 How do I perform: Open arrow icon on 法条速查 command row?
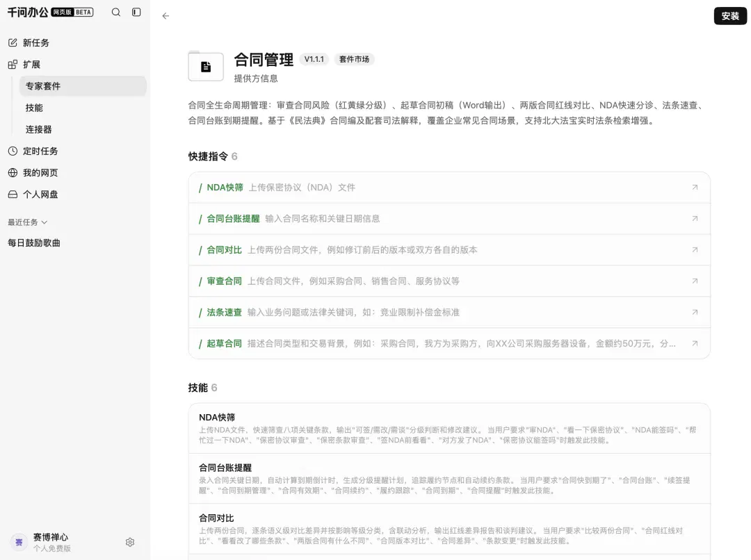(695, 311)
